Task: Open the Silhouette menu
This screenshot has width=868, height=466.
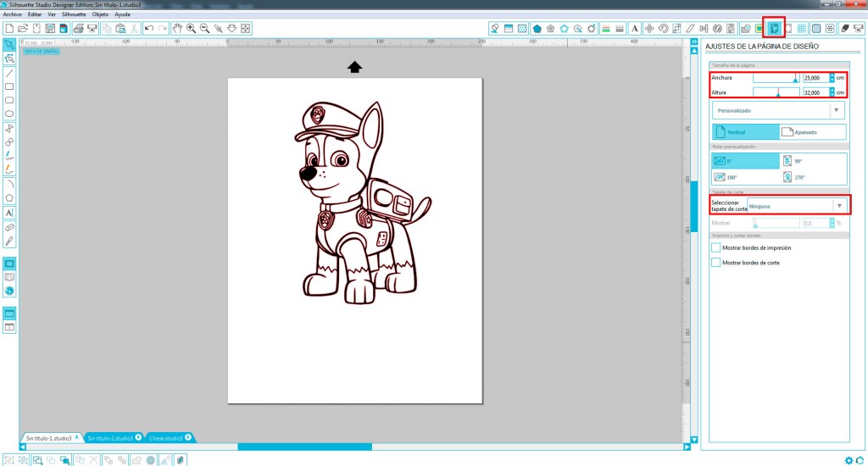Action: click(74, 14)
